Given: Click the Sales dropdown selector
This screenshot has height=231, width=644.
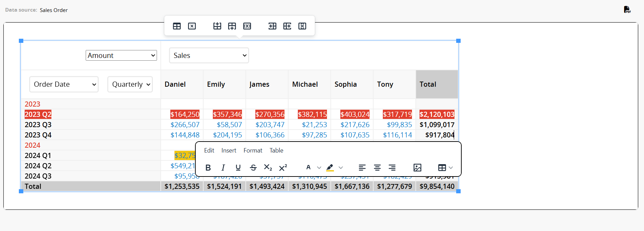Looking at the screenshot, I should coord(209,56).
